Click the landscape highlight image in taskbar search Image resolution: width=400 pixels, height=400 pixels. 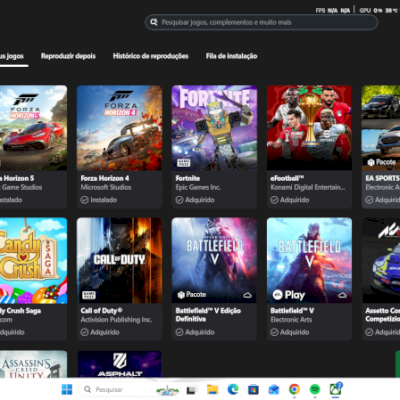[167, 390]
